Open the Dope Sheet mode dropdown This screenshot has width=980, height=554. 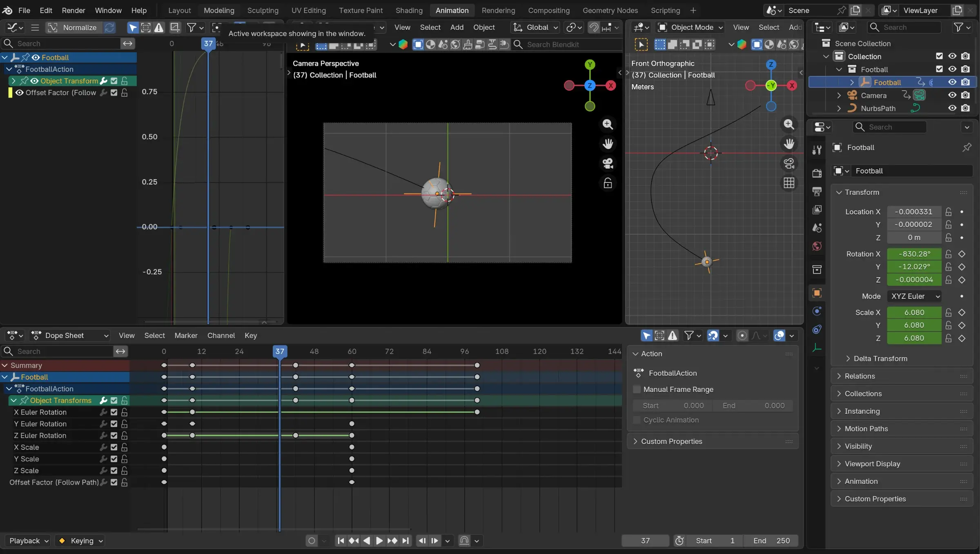pyautogui.click(x=71, y=336)
